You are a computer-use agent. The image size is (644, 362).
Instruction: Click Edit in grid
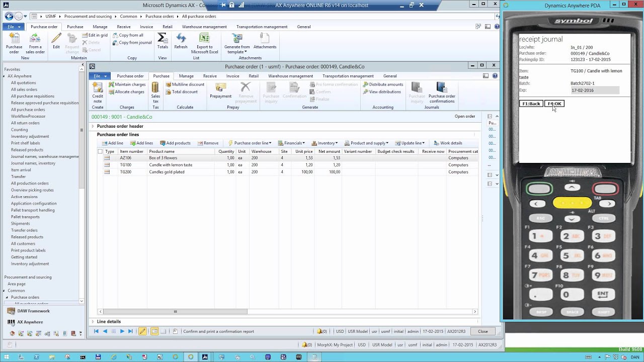pos(95,35)
